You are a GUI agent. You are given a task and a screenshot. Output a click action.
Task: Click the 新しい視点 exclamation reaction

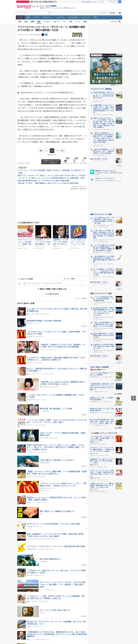(x=83, y=161)
